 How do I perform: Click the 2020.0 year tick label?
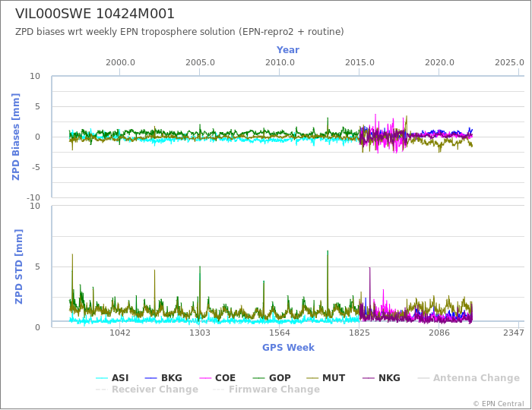click(439, 63)
